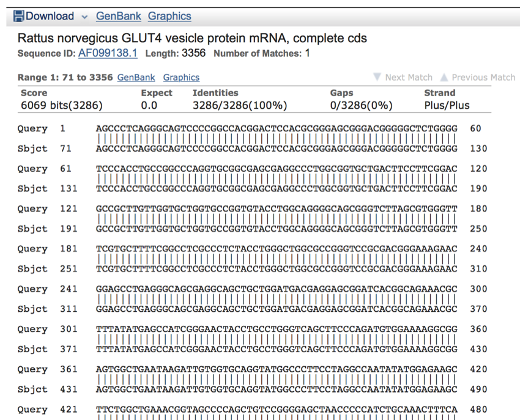Open Graphics link in the Range 1 row

tap(181, 78)
